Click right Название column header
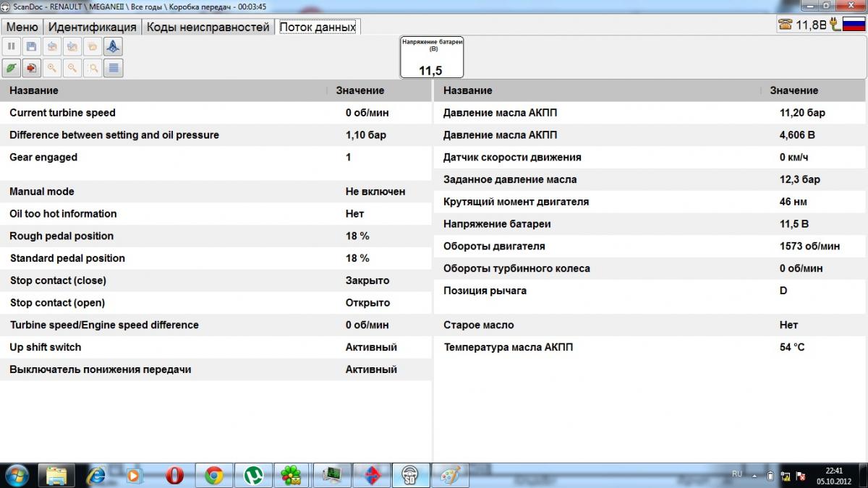Image resolution: width=868 pixels, height=488 pixels. [x=597, y=90]
